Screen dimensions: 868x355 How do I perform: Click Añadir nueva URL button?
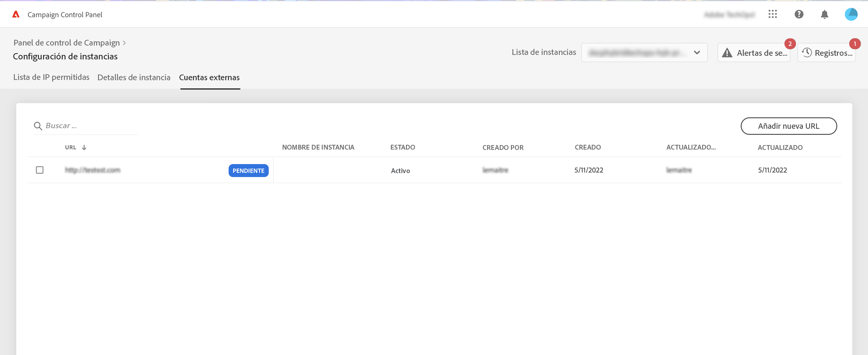788,126
